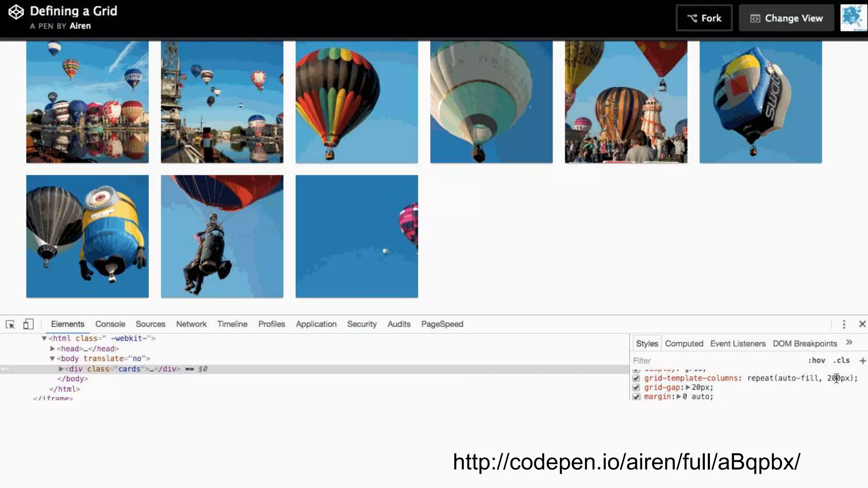Click the crowd and orange striped balloon image
This screenshot has width=868, height=488.
(626, 102)
